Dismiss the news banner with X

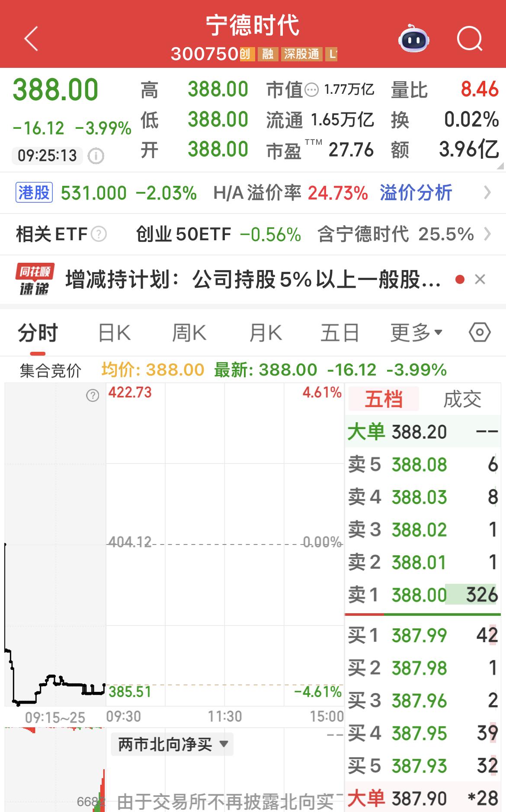pyautogui.click(x=480, y=280)
